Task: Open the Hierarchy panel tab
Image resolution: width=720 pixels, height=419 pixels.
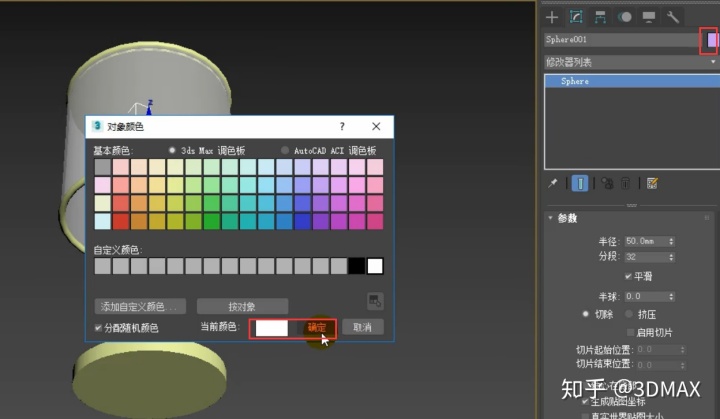Action: tap(600, 17)
